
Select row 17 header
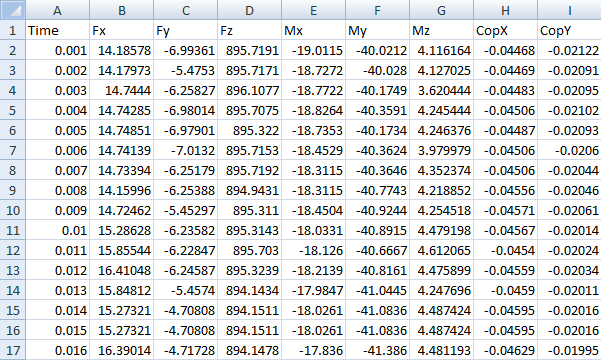13,350
